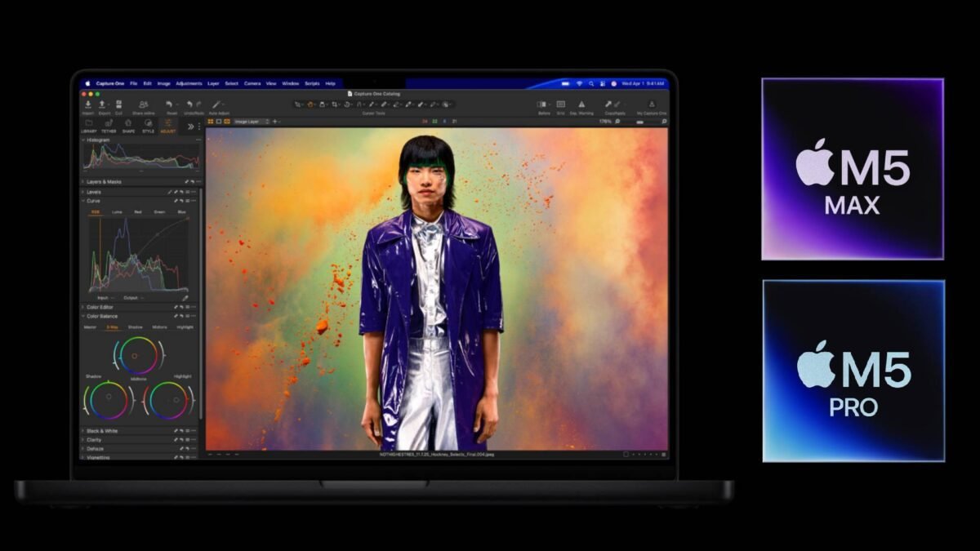Image resolution: width=980 pixels, height=551 pixels.
Task: Expand the Color Editor panel
Action: tap(101, 307)
